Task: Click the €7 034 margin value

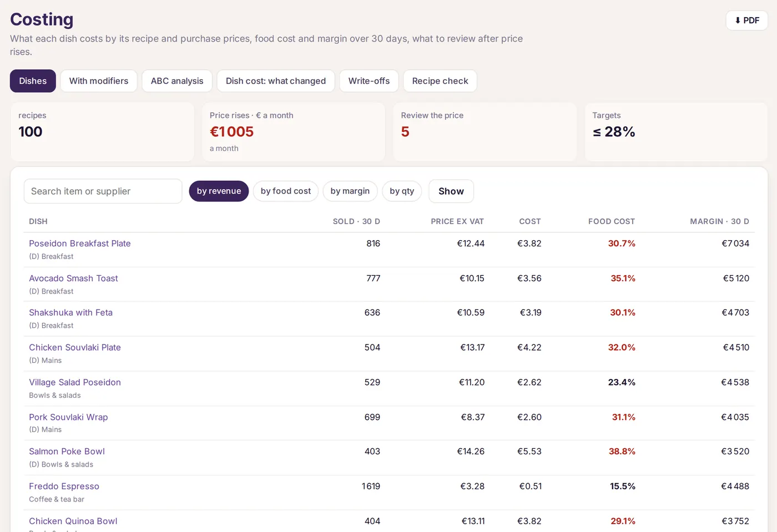Action: tap(735, 244)
